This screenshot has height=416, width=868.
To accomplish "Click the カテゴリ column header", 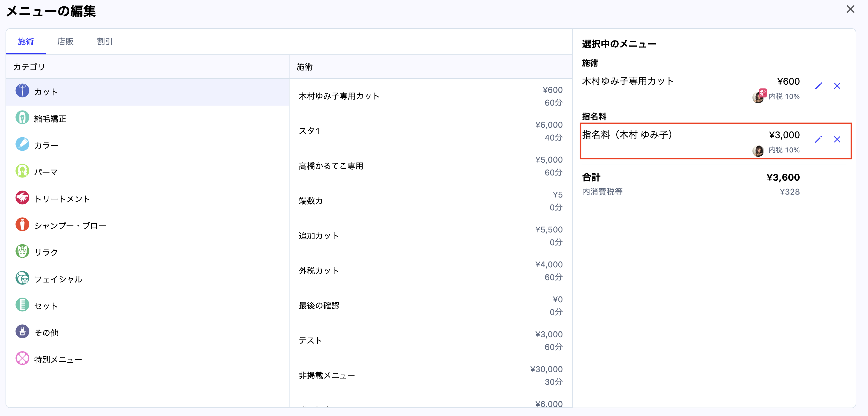I will [29, 67].
